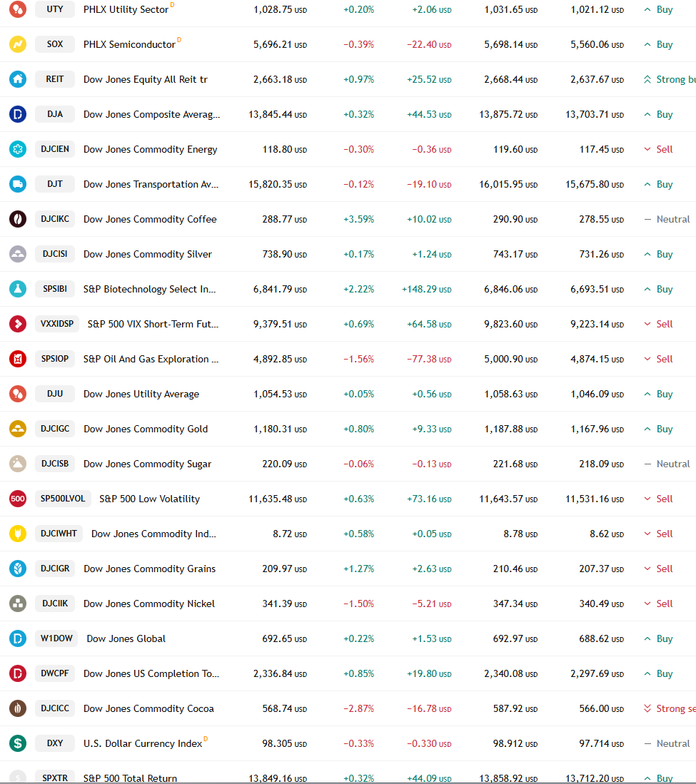This screenshot has width=696, height=784.
Task: Open the SOX ticker symbol
Action: [x=55, y=44]
